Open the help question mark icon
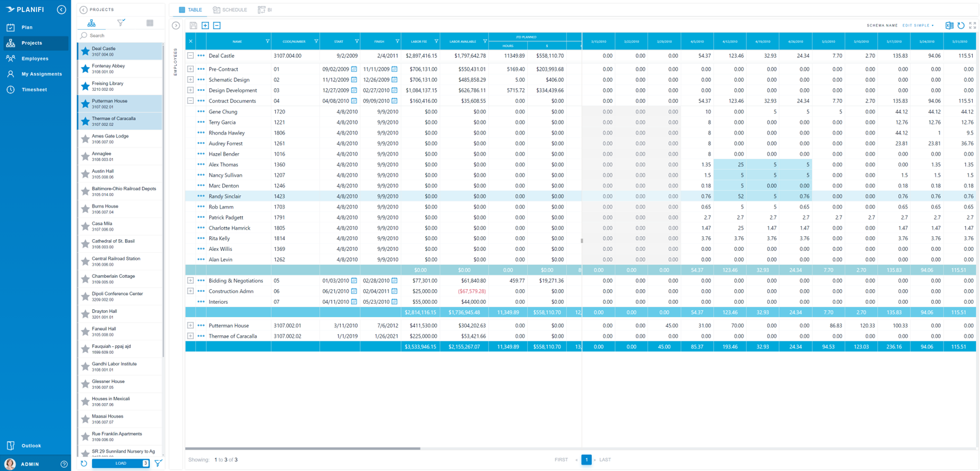This screenshot has width=980, height=471. pos(64,464)
